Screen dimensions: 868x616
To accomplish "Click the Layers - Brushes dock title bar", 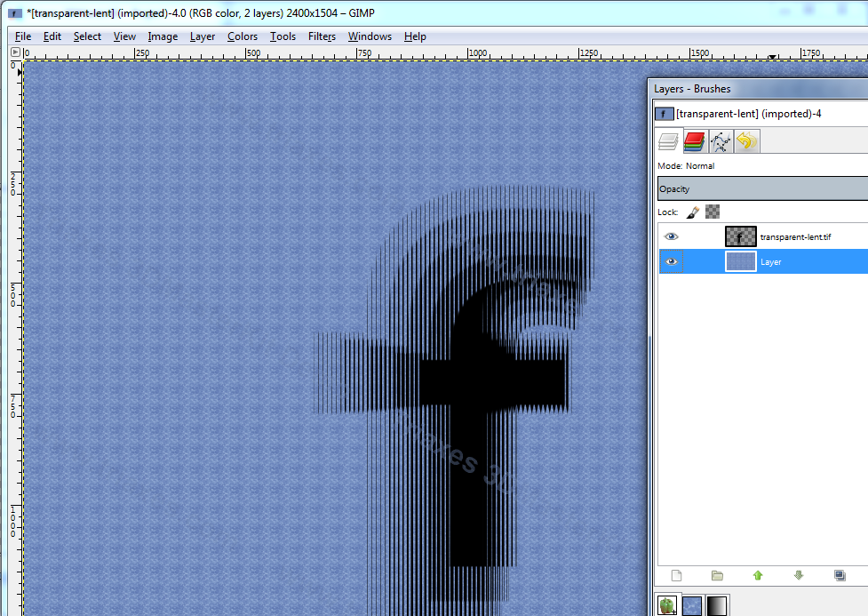I will pos(757,89).
